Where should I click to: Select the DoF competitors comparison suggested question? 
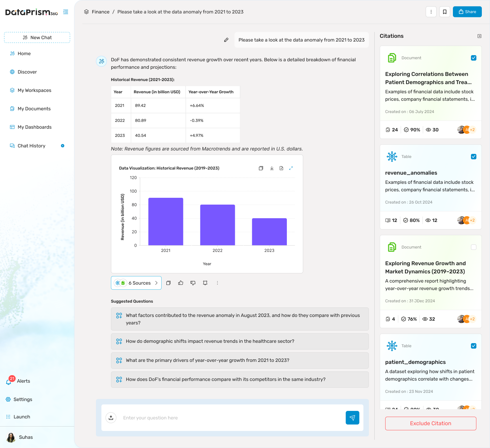tap(240, 380)
